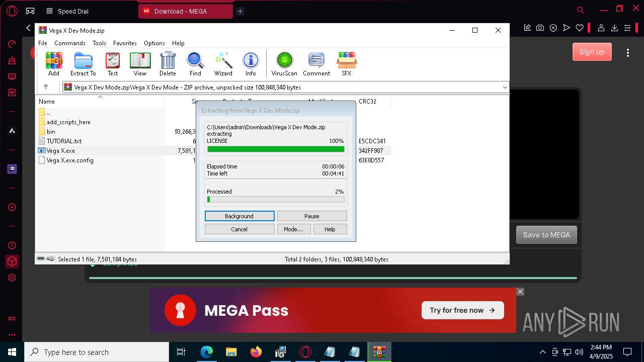Click the Processed total progress bar
This screenshot has width=644, height=362.
tap(276, 200)
